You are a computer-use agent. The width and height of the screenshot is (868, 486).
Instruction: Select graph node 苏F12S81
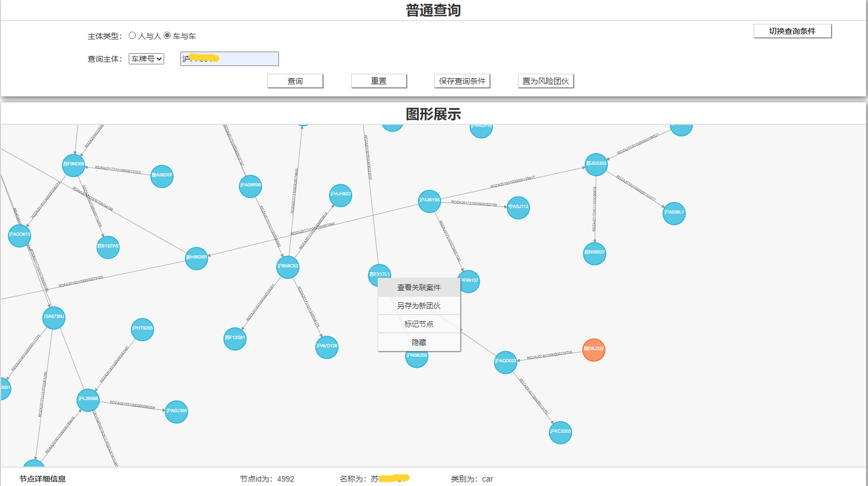(x=235, y=338)
